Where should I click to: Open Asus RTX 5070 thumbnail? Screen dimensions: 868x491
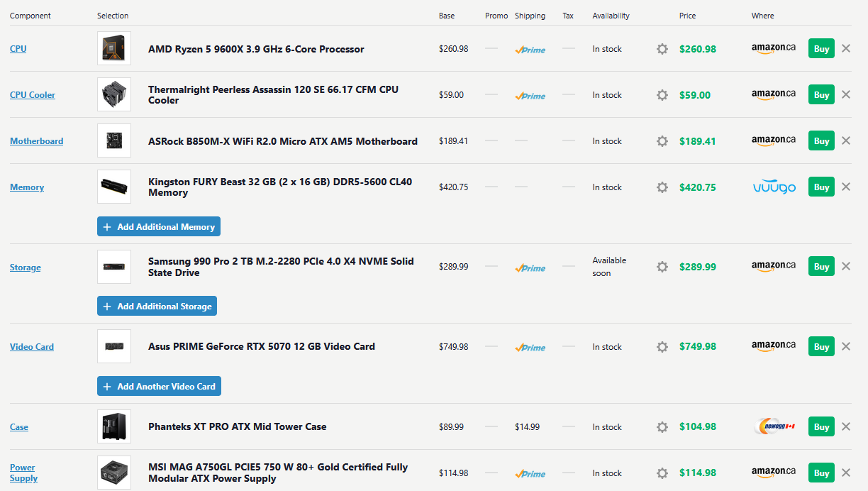(x=114, y=346)
